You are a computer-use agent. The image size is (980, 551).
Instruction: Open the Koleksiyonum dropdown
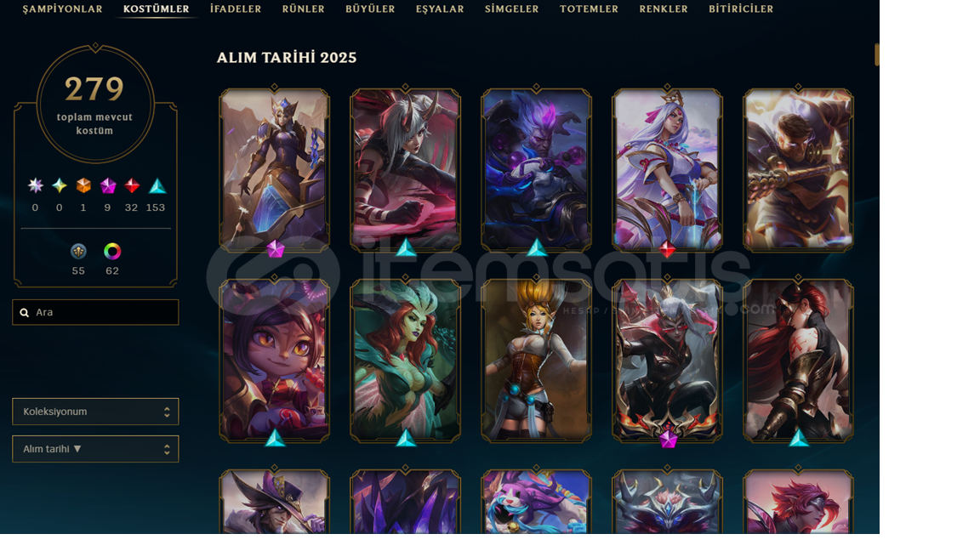point(95,412)
